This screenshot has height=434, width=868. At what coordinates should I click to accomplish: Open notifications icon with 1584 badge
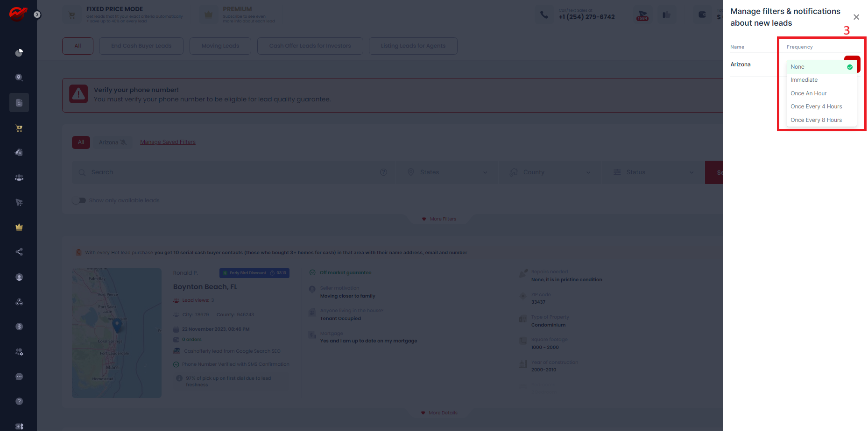point(642,15)
